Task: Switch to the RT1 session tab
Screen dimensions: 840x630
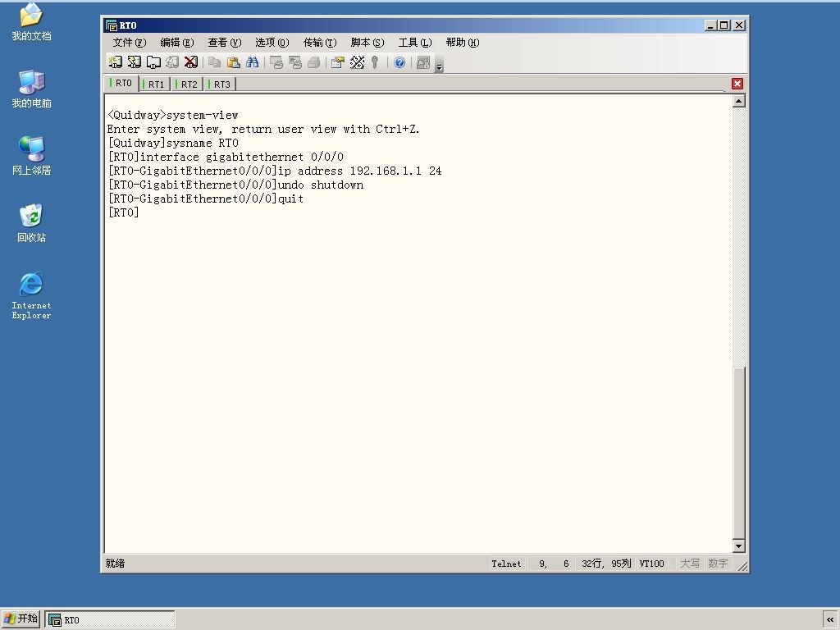Action: coord(155,84)
